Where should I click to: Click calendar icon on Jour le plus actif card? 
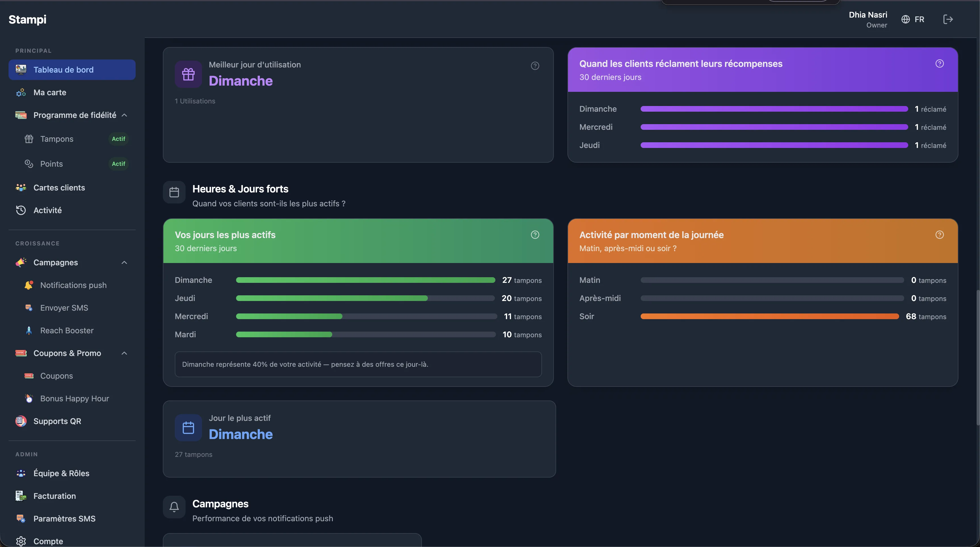pyautogui.click(x=188, y=428)
